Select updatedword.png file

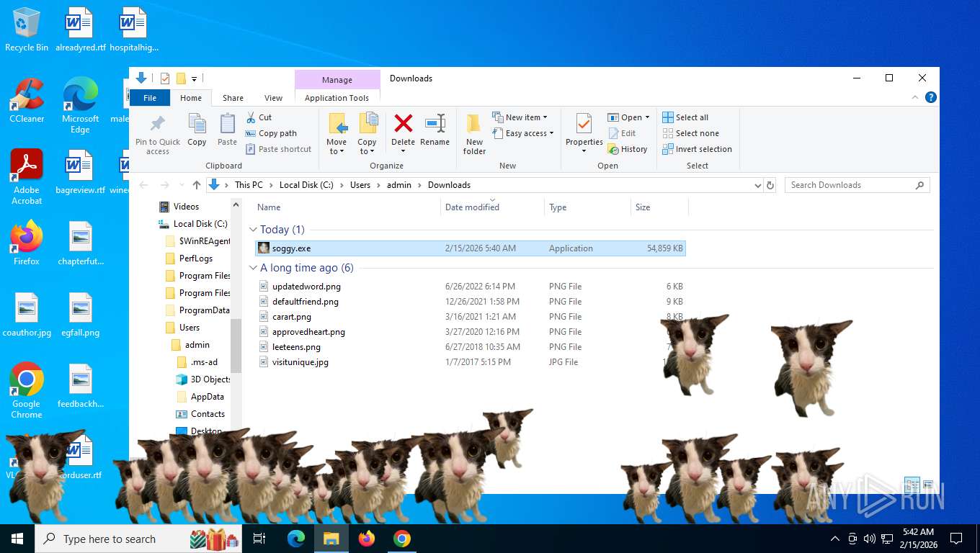[471, 287]
